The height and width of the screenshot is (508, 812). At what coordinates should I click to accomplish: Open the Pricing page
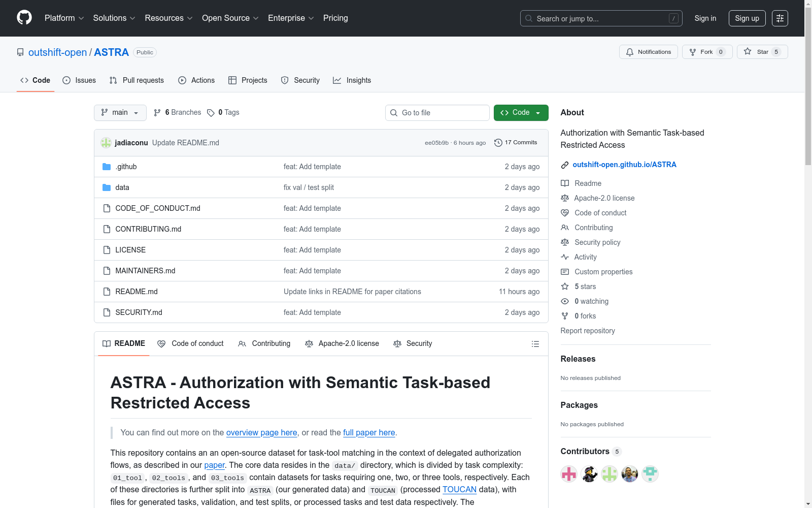click(x=335, y=18)
